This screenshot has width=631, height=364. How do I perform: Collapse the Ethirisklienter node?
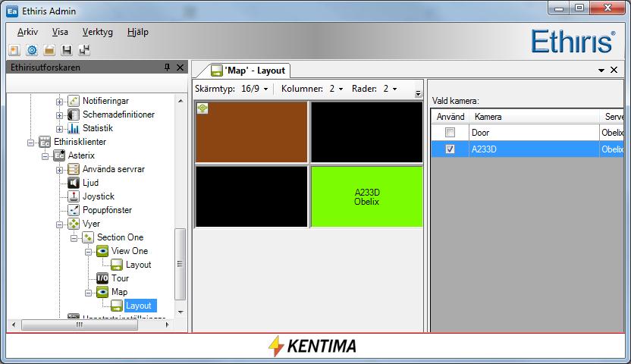(30, 143)
